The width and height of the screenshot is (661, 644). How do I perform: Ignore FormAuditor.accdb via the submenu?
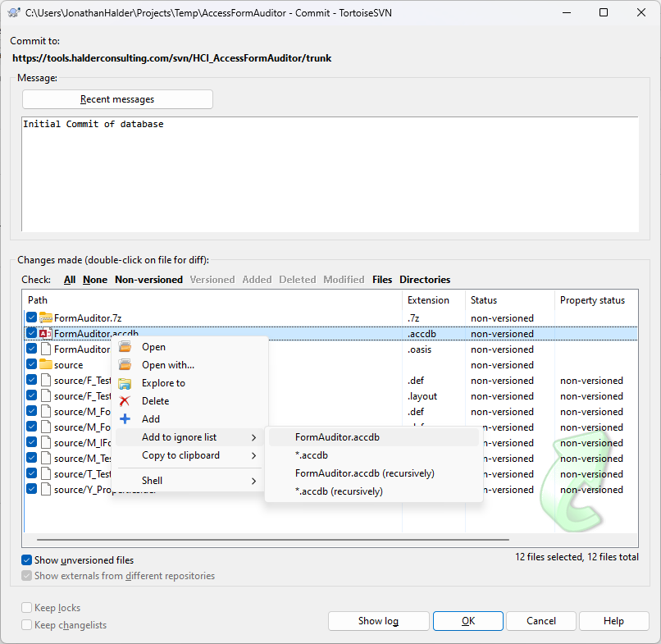point(373,437)
